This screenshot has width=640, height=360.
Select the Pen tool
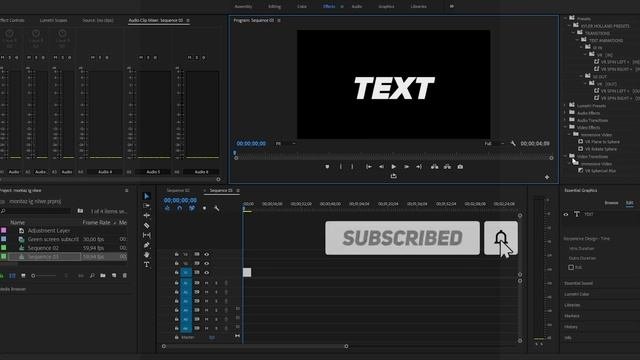pyautogui.click(x=147, y=245)
